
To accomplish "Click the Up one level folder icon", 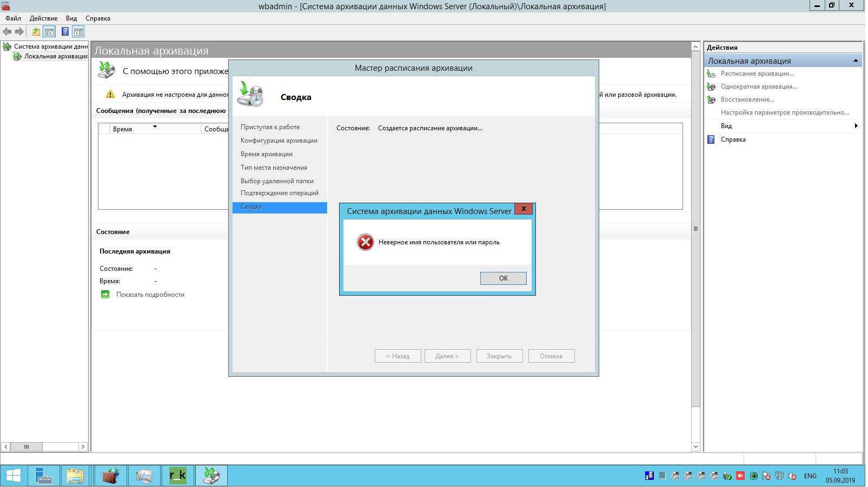I will pos(36,32).
